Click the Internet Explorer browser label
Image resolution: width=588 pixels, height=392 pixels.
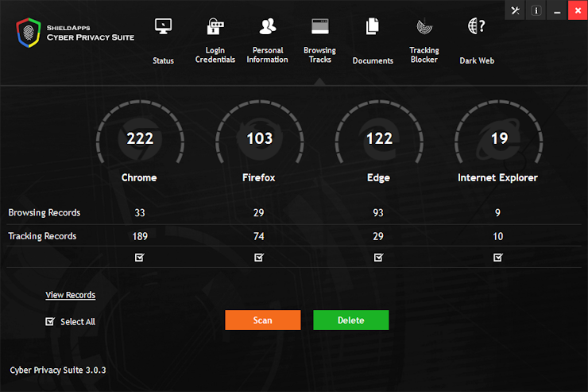coord(497,178)
